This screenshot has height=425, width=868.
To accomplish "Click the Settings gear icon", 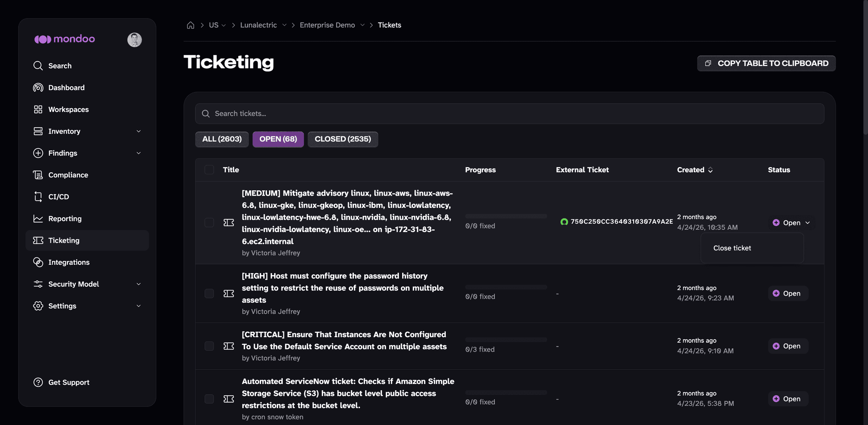I will [x=38, y=306].
